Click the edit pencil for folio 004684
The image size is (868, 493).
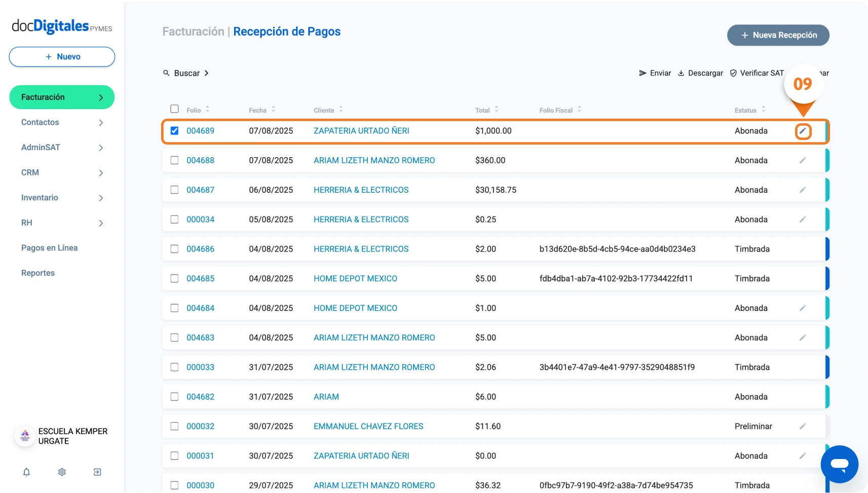(803, 308)
